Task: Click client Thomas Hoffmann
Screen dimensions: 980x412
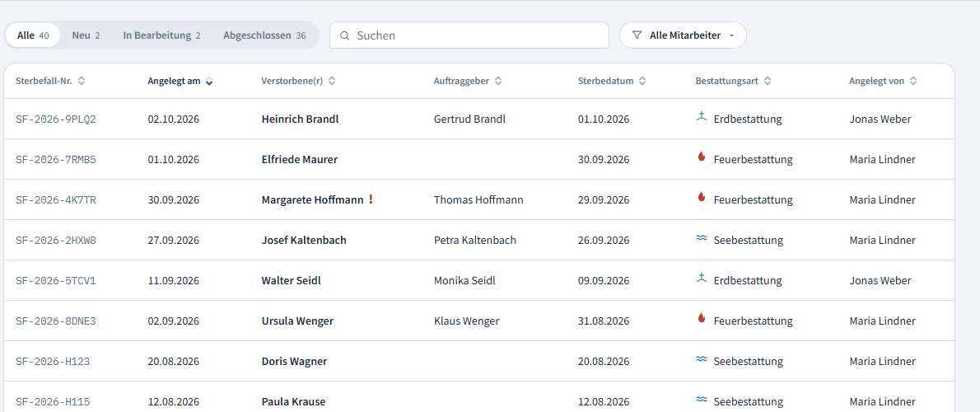Action: 478,200
